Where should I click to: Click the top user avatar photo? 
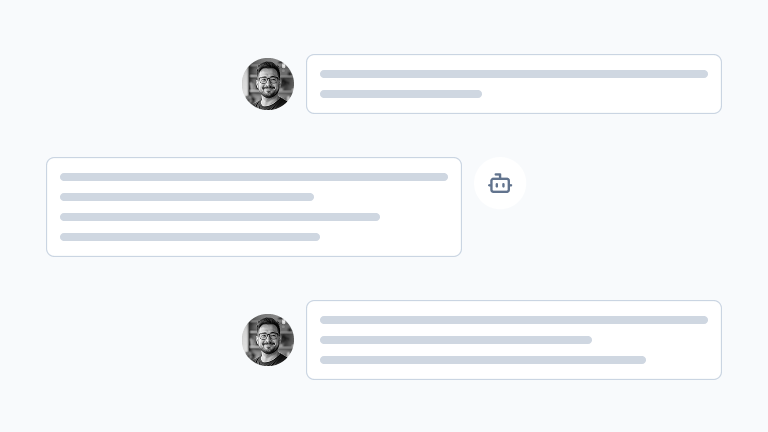click(x=268, y=84)
